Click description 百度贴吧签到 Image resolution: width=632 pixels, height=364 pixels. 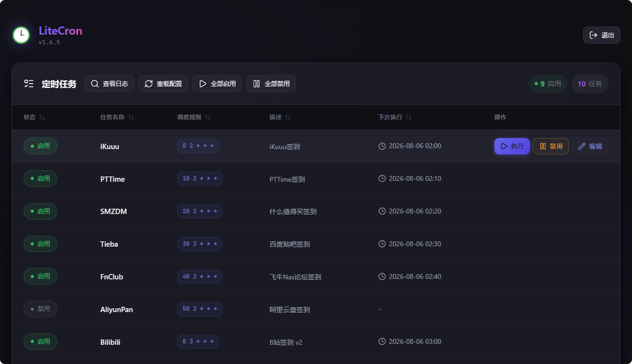point(290,244)
